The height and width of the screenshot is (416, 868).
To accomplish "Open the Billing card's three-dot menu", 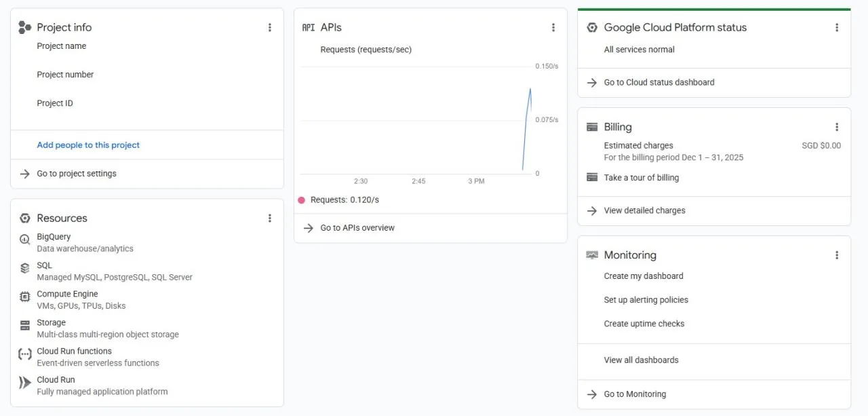I will (x=837, y=127).
